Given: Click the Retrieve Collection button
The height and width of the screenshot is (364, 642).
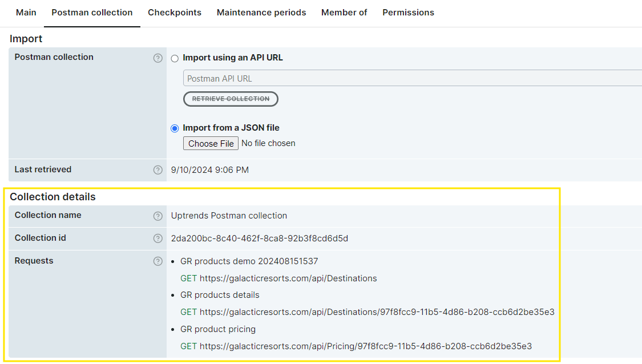Looking at the screenshot, I should pyautogui.click(x=231, y=99).
